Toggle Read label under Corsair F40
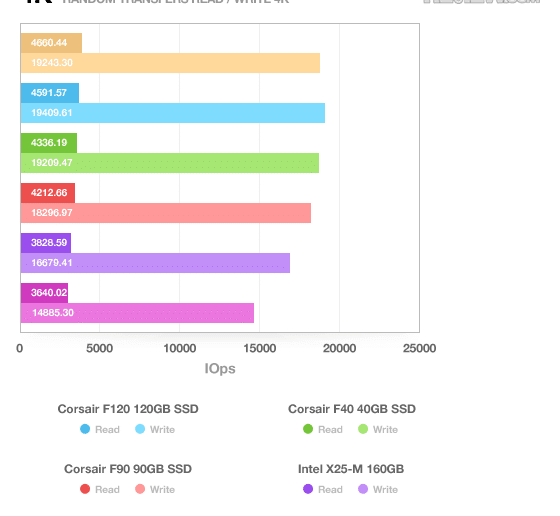 coord(330,430)
